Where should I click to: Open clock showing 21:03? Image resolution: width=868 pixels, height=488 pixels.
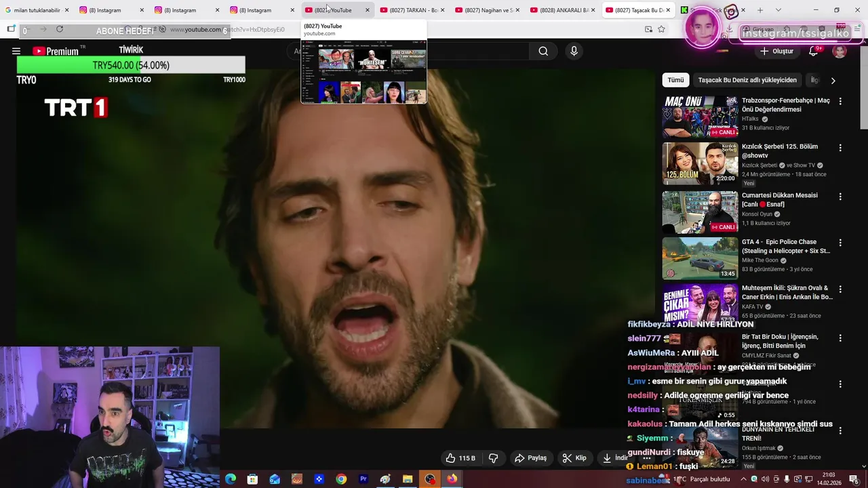829,479
